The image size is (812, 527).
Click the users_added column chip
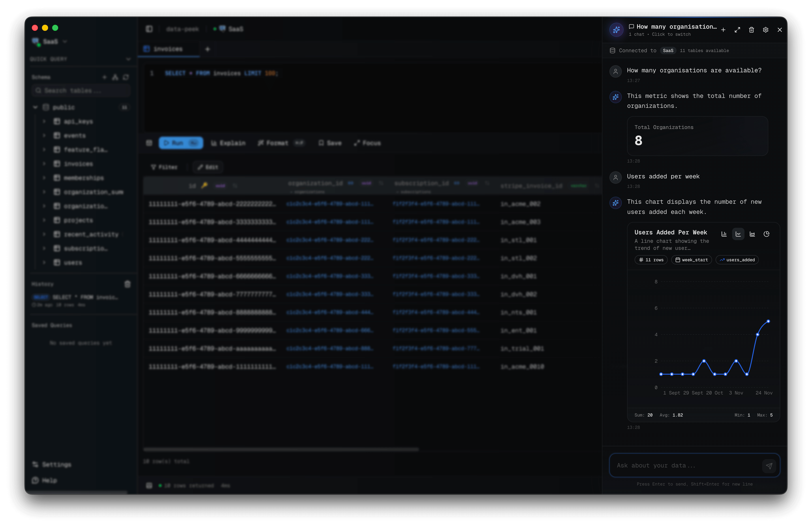click(x=737, y=260)
